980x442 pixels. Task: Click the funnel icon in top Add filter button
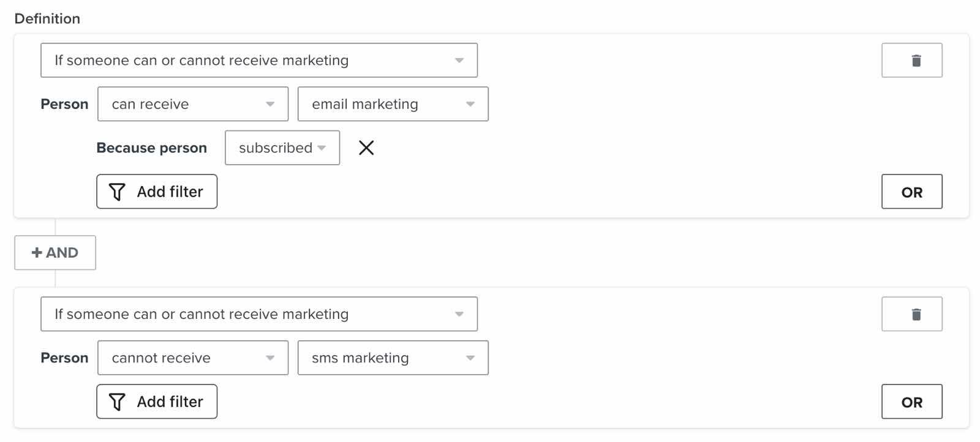(118, 192)
